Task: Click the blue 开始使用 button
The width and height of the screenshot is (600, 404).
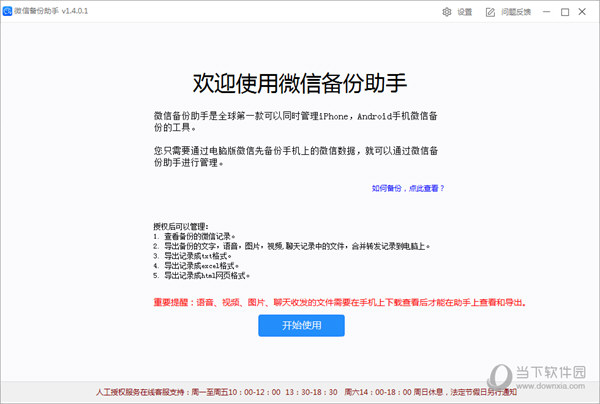Action: 302,326
